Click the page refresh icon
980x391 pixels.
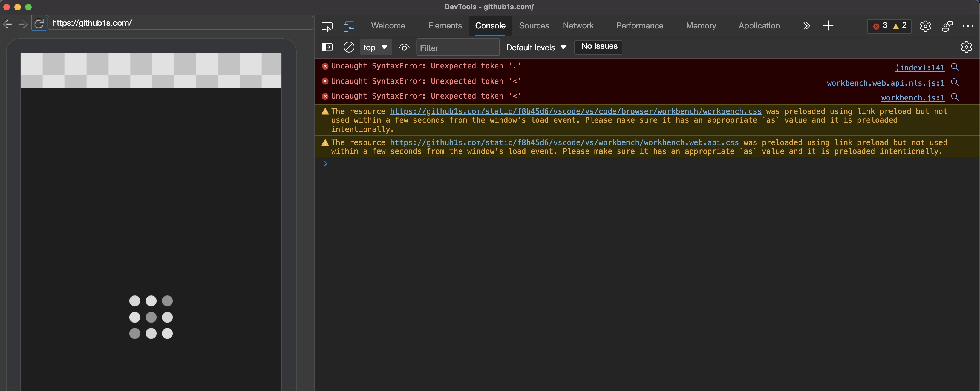point(39,24)
